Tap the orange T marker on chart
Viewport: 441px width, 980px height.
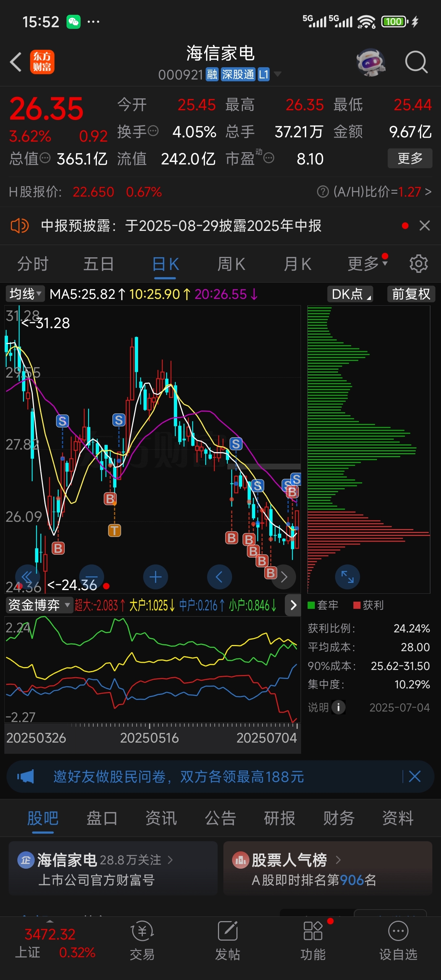pos(114,530)
